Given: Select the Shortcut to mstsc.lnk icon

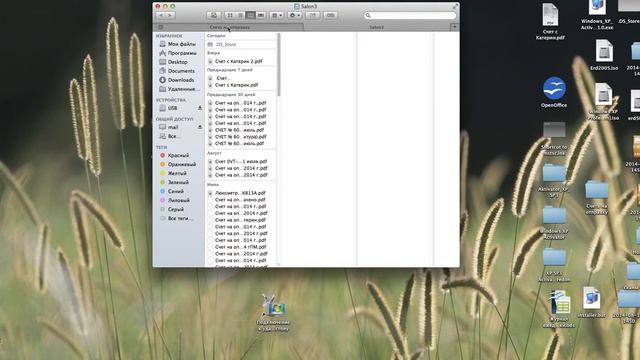Looking at the screenshot, I should point(554,138).
